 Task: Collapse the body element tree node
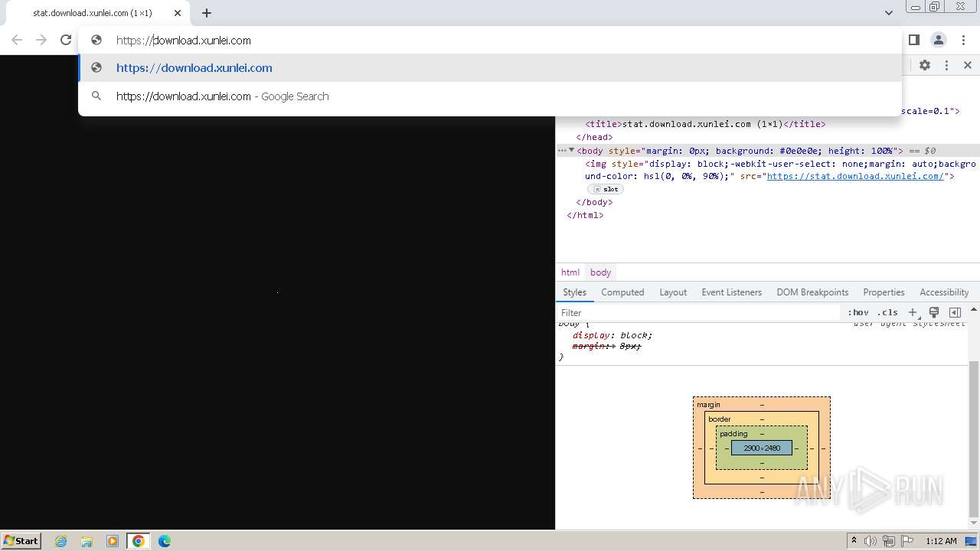click(x=571, y=151)
